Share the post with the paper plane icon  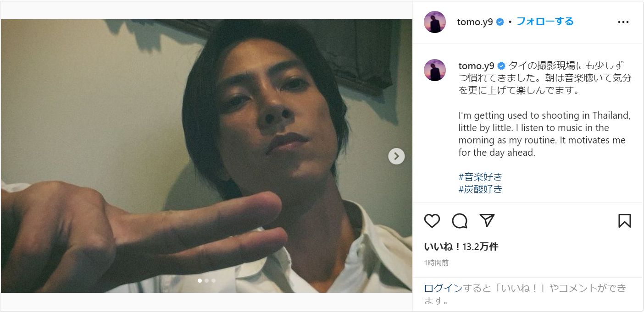[487, 220]
